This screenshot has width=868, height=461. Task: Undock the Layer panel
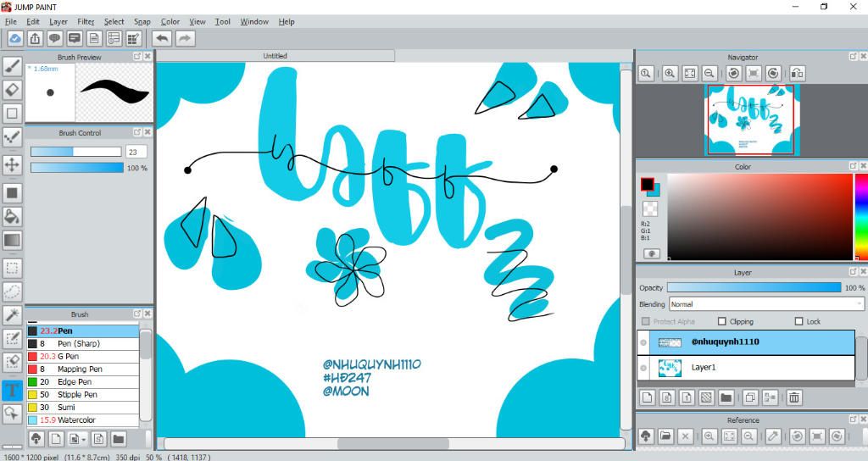853,272
